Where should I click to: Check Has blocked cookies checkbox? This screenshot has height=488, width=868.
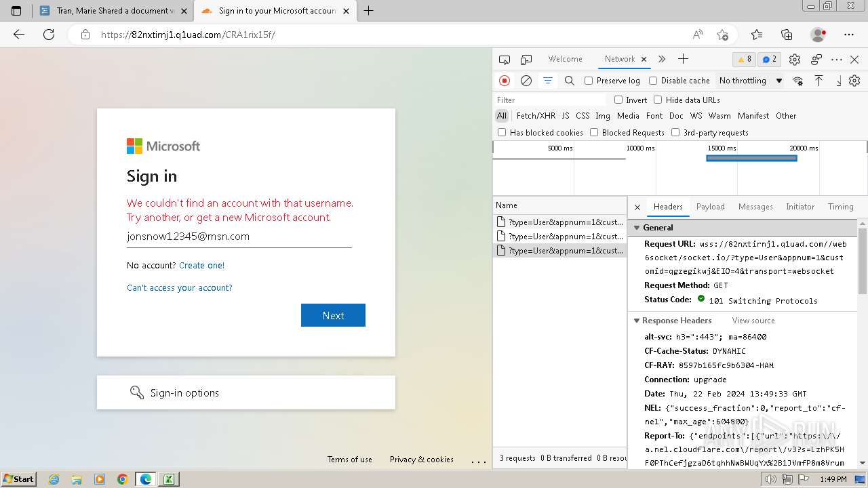[x=502, y=132]
